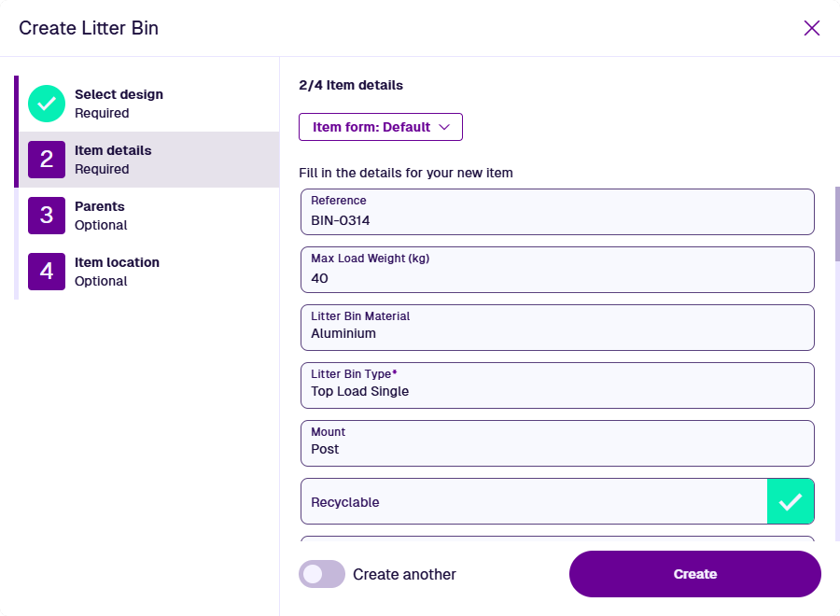840x616 pixels.
Task: Click the chevron on Item form dropdown
Action: coord(444,127)
